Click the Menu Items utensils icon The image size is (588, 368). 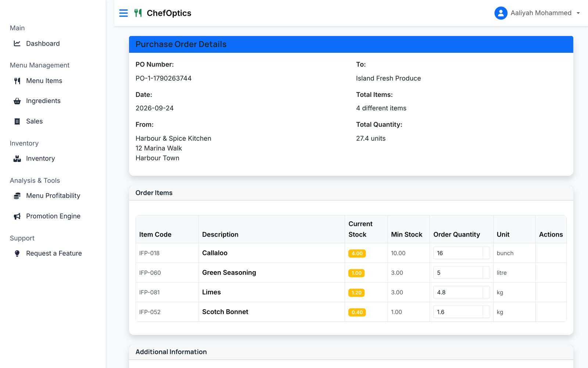[x=17, y=81]
